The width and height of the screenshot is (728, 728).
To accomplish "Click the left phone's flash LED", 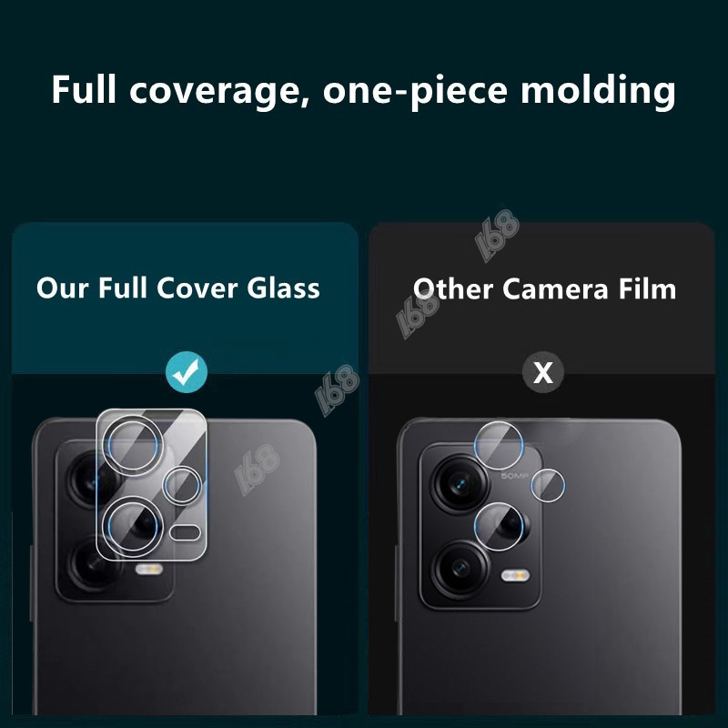I will pyautogui.click(x=149, y=569).
